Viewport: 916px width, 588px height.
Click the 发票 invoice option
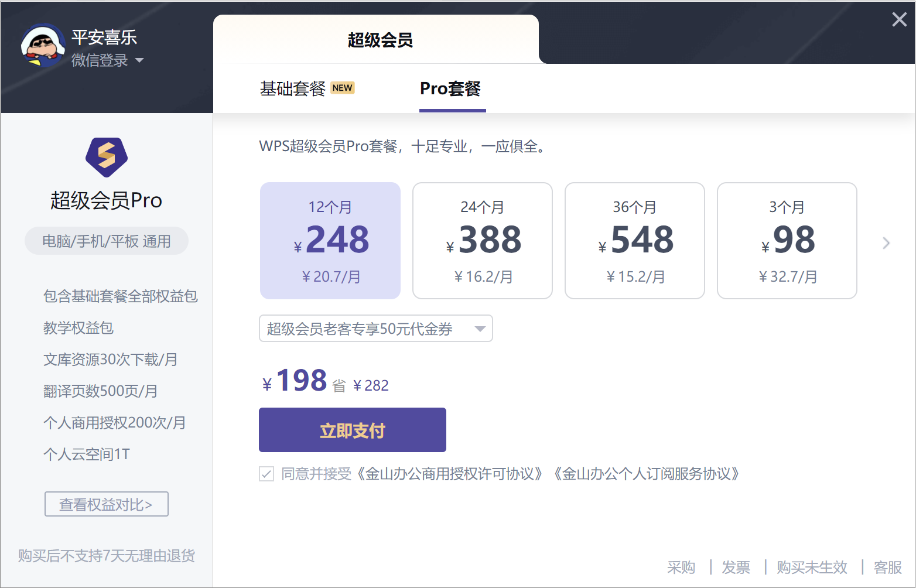coord(736,567)
